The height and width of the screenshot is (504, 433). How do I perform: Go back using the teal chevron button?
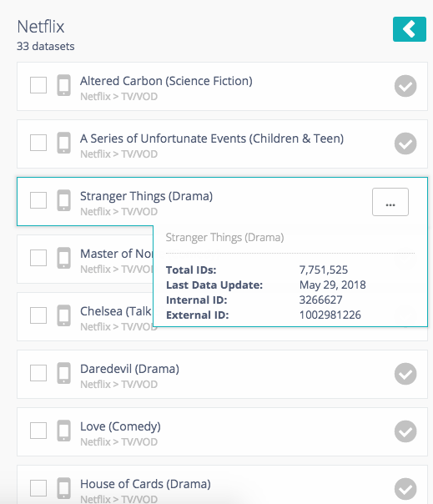pyautogui.click(x=409, y=29)
